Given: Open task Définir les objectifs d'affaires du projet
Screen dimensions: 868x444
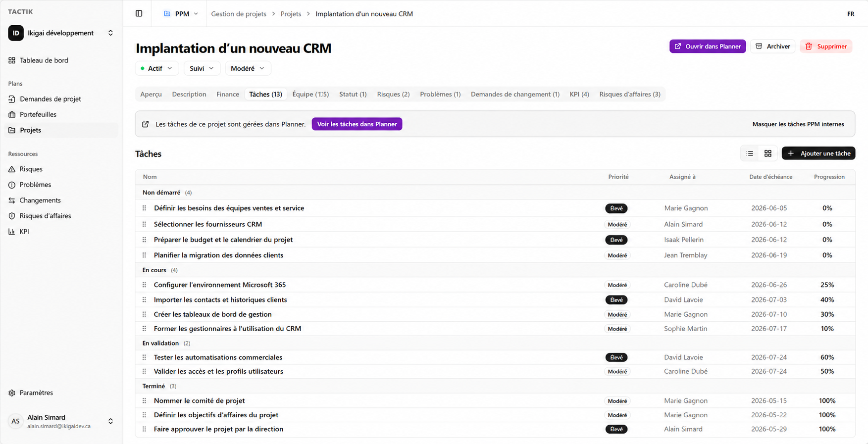Looking at the screenshot, I should tap(216, 415).
